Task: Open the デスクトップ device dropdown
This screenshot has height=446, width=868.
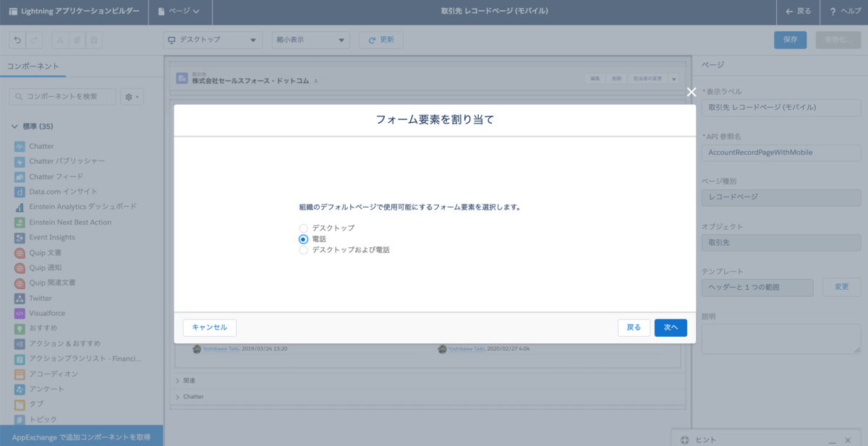Action: [213, 40]
